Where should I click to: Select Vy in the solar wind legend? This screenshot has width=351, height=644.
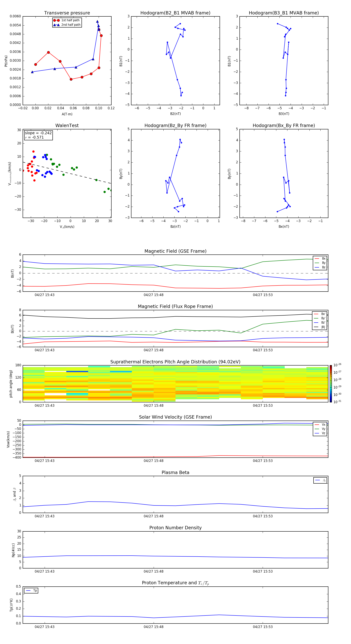tap(320, 429)
